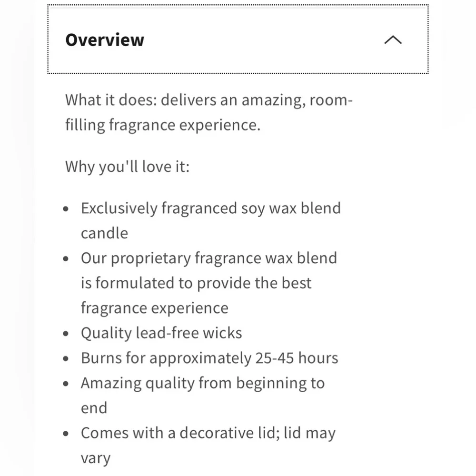Viewport: 476px width, 476px height.
Task: Click the 'Quality lead-free wicks' bullet text
Action: [161, 333]
